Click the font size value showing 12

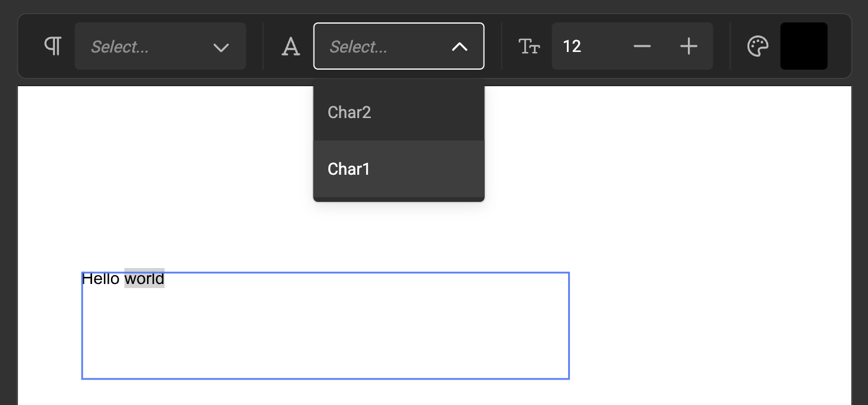coord(572,46)
